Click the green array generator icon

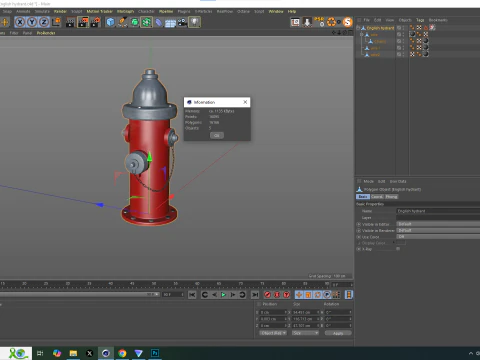tap(146, 22)
